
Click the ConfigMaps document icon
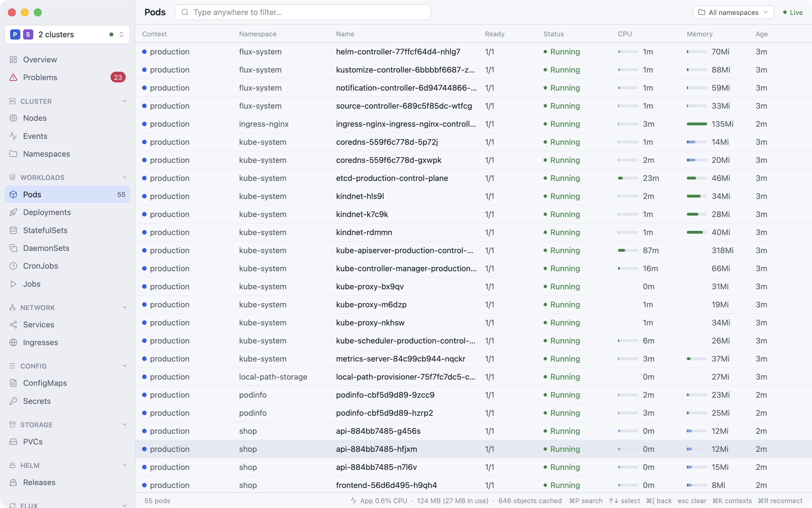pyautogui.click(x=13, y=383)
